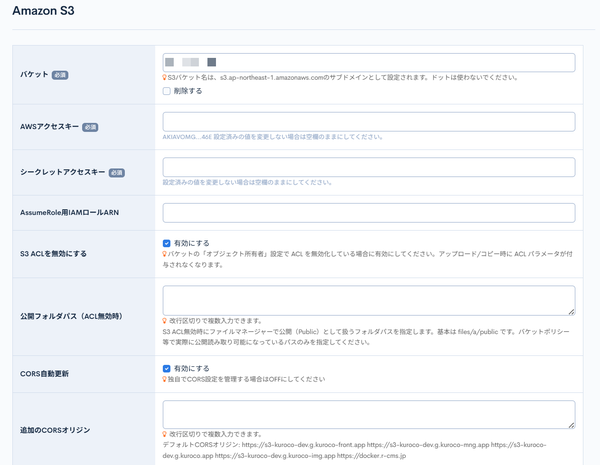
Task: Click the hint bulb icon beside 独自でCORS設定 text
Action: [x=165, y=379]
